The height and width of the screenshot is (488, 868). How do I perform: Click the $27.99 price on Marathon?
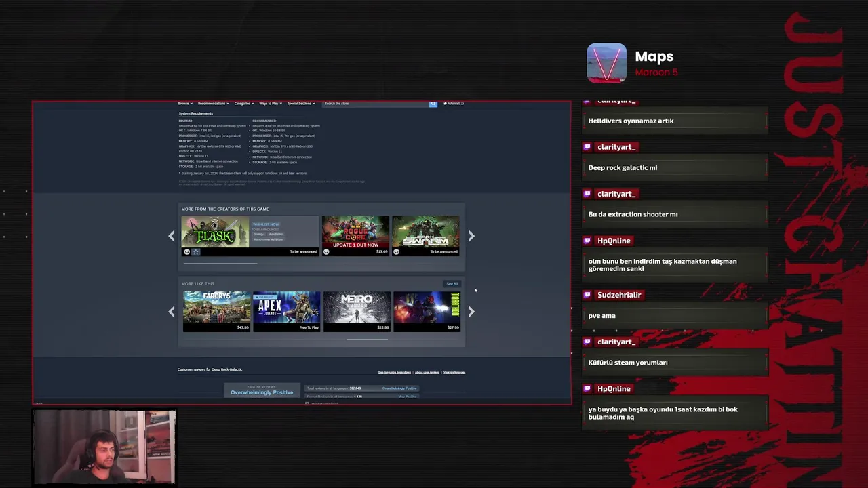(453, 328)
